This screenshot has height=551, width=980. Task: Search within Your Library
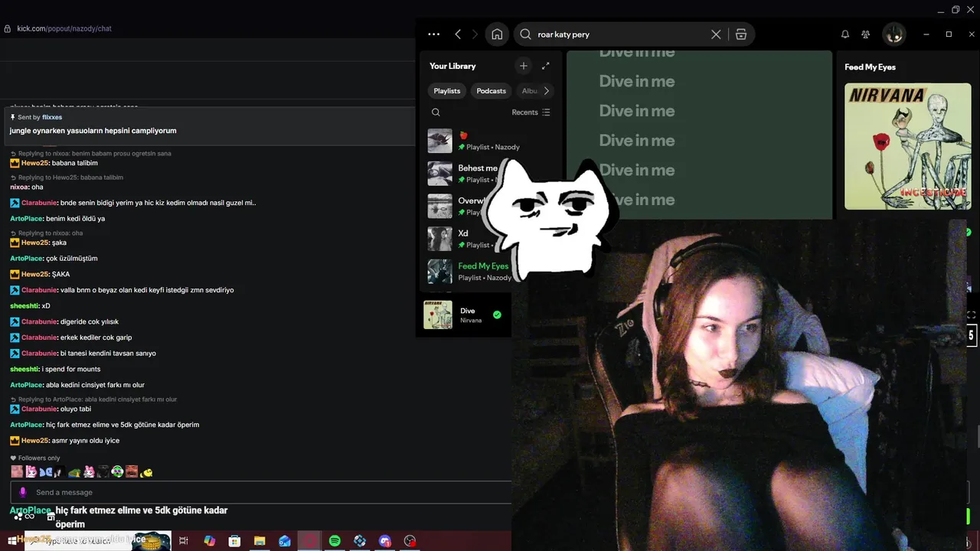coord(436,112)
